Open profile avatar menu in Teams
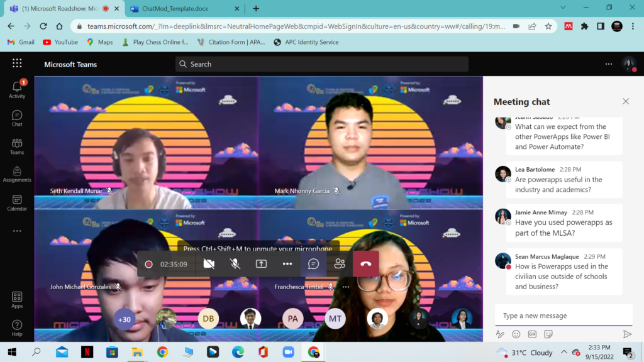 629,64
